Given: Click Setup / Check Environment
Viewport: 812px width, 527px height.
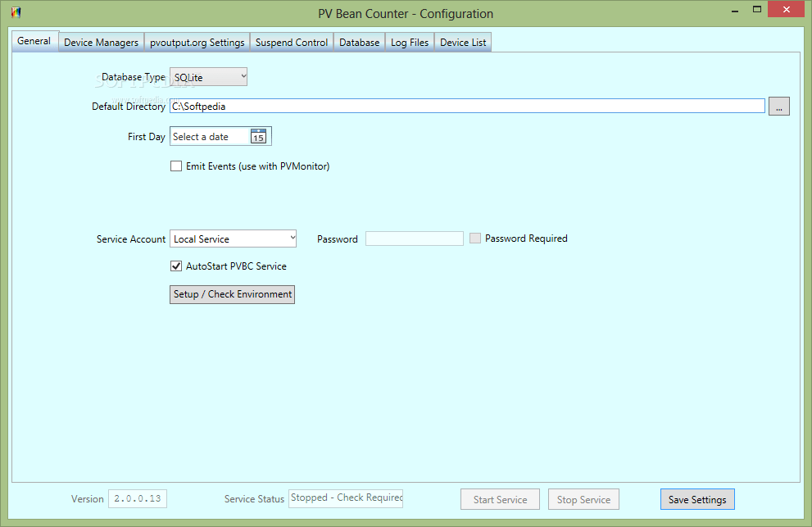Looking at the screenshot, I should click(x=232, y=294).
